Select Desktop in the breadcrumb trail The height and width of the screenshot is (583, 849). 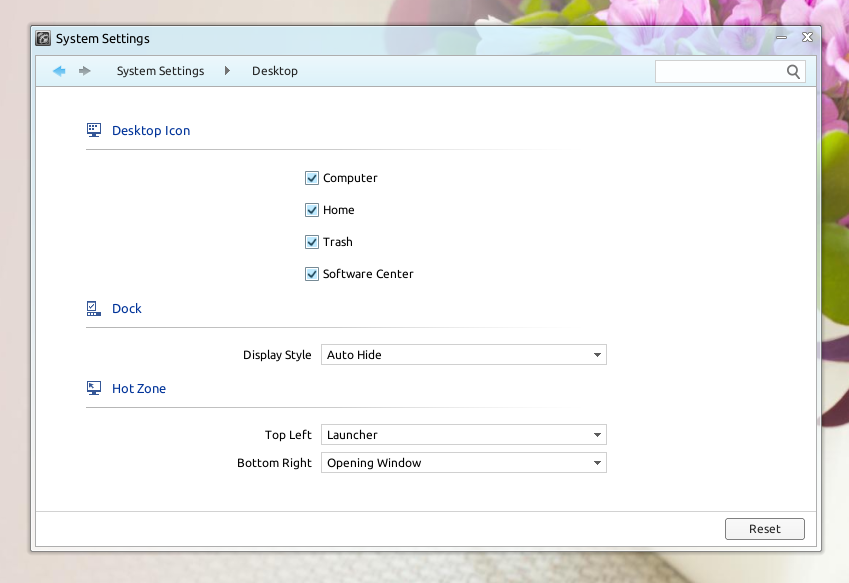275,71
